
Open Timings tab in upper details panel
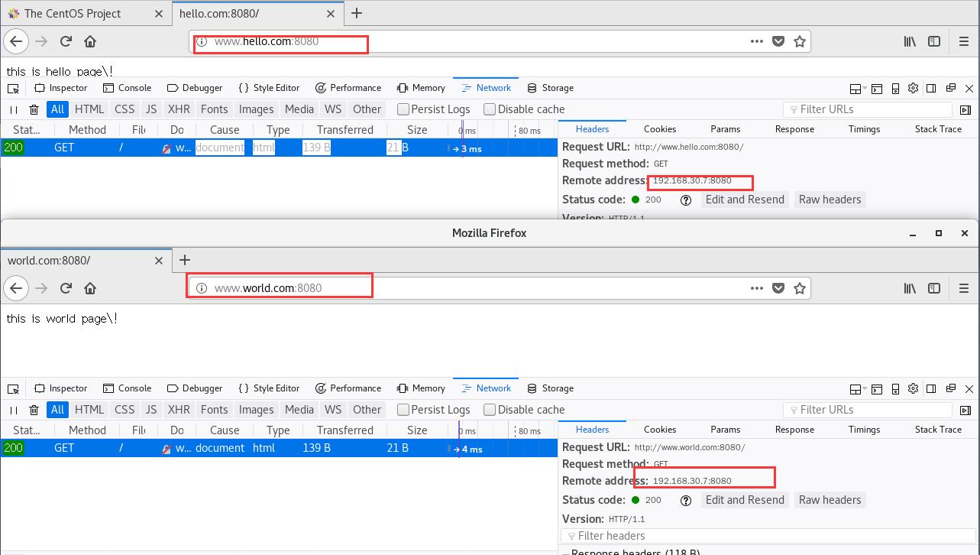(x=864, y=129)
